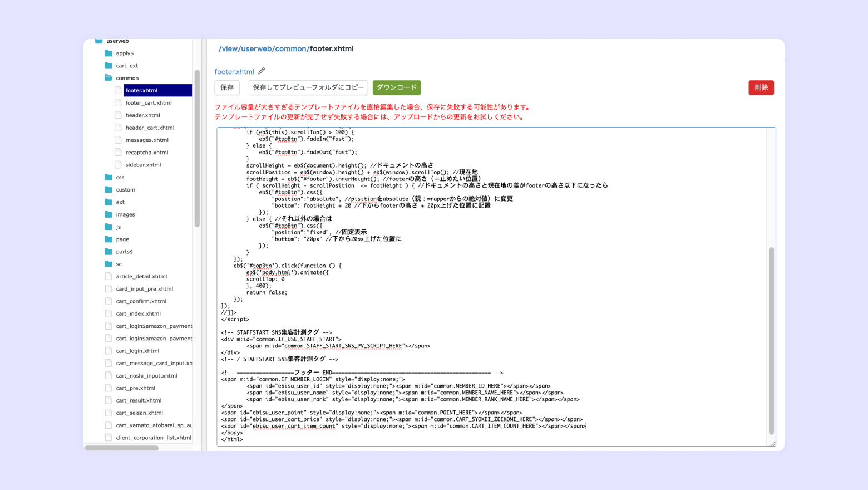Open card_input_pre.xhtml file
The width and height of the screenshot is (868, 490).
[145, 289]
